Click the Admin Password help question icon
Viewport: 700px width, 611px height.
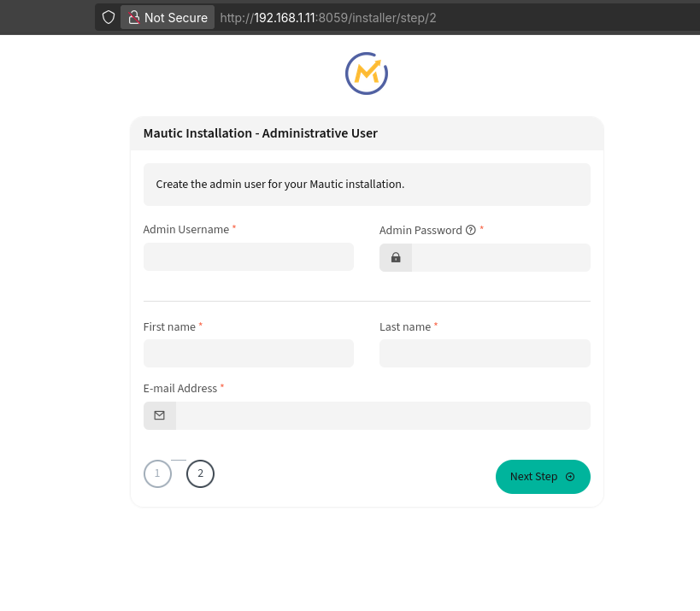point(470,230)
